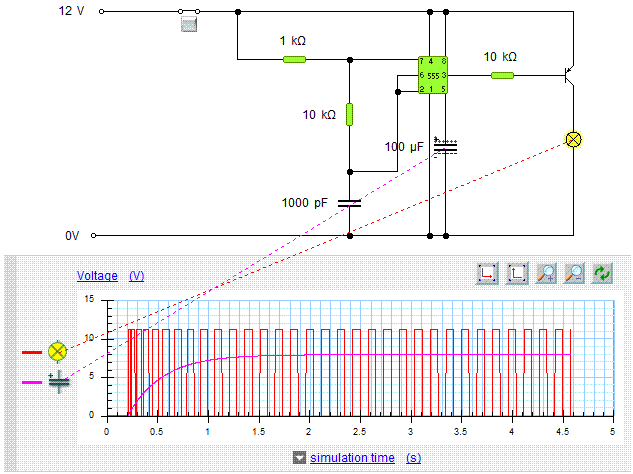Open the simulation time dropdown arrow
This screenshot has width=633, height=474.
(299, 458)
